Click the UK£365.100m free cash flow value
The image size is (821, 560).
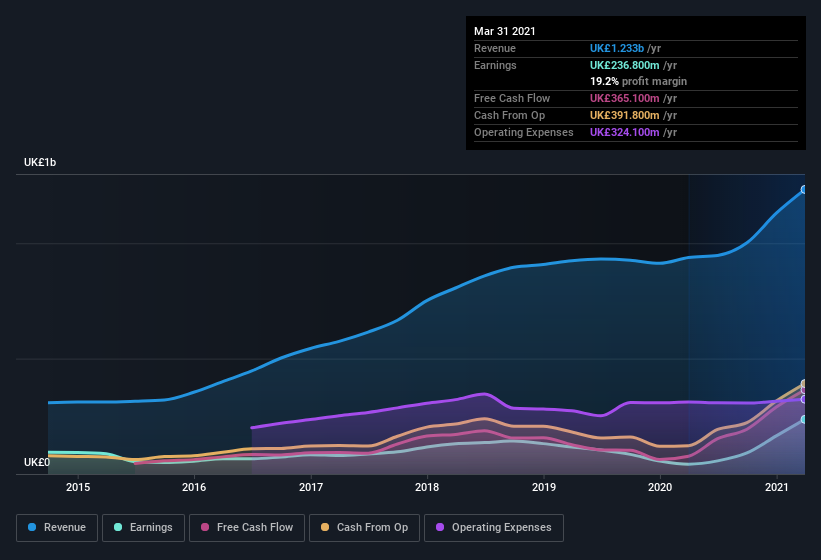click(625, 98)
